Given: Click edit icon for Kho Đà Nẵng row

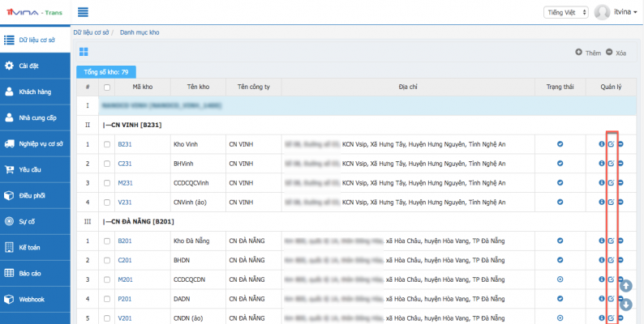Looking at the screenshot, I should (611, 241).
